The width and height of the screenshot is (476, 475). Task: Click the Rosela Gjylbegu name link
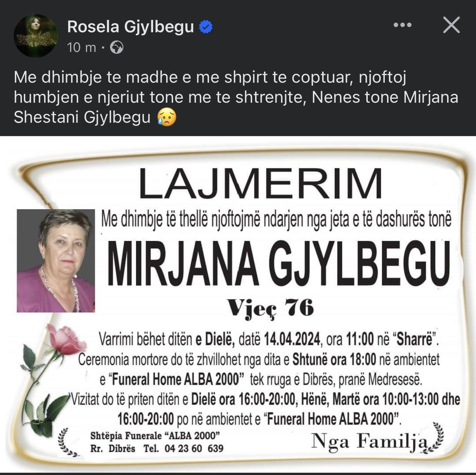130,27
